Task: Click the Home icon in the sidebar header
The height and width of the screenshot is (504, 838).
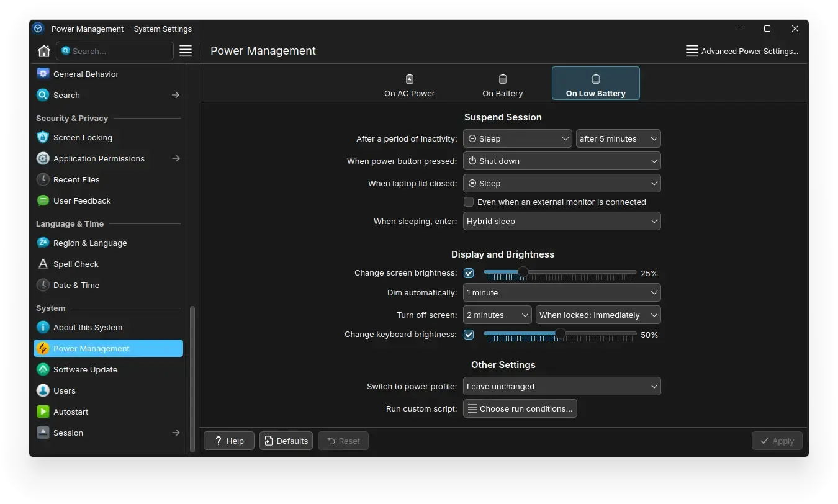Action: click(x=43, y=51)
